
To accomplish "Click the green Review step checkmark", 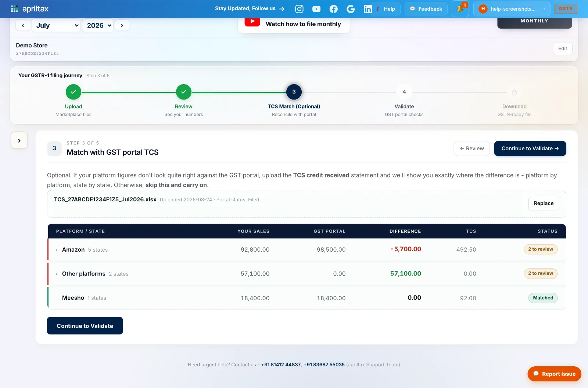I will tap(184, 92).
